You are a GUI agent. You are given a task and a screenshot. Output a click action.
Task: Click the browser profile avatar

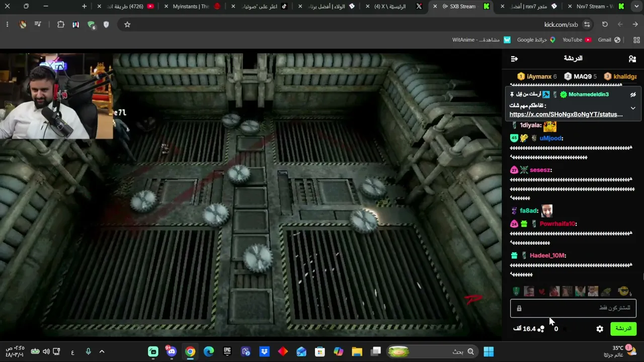23,24
